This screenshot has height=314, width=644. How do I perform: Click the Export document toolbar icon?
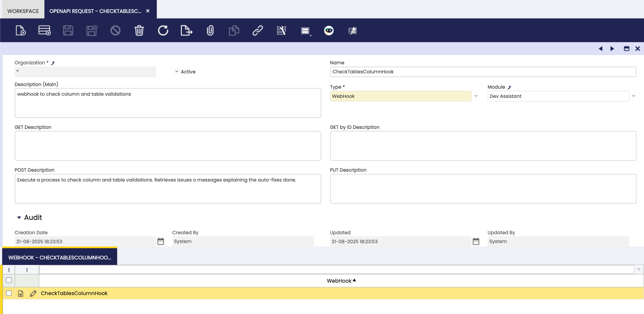point(186,31)
